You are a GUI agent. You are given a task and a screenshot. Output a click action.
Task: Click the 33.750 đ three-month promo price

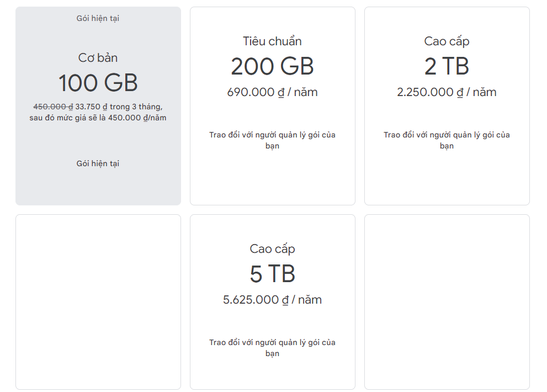pos(92,107)
